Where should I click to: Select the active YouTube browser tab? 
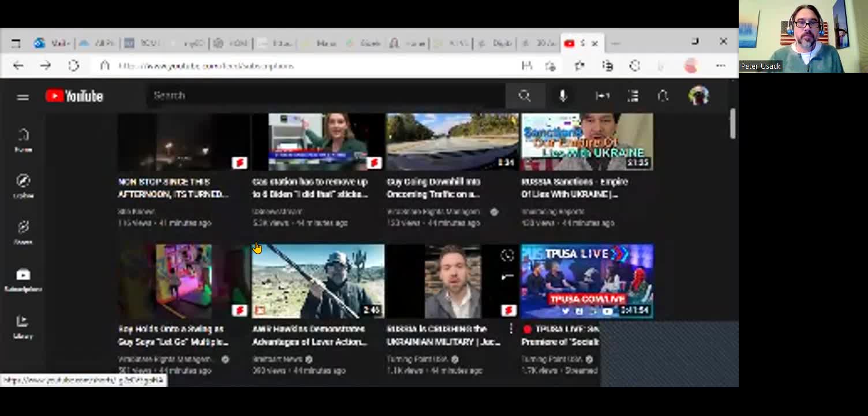tap(582, 43)
